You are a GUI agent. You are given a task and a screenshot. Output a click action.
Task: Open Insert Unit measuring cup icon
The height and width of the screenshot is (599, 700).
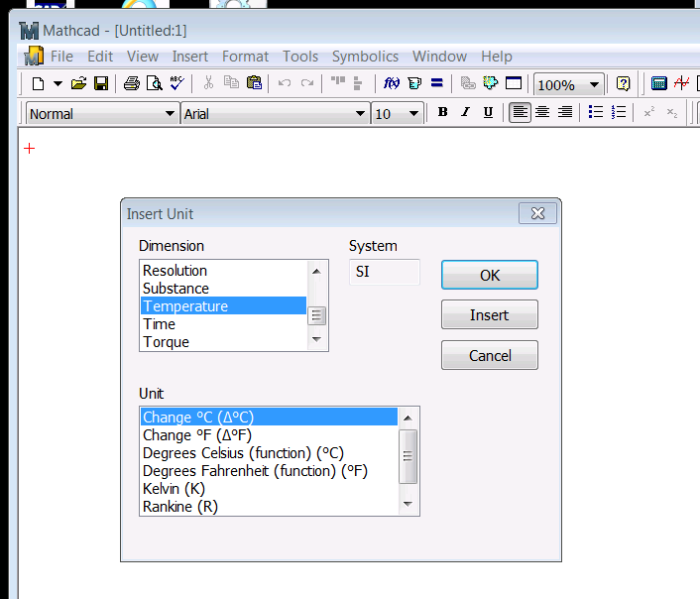[x=414, y=83]
